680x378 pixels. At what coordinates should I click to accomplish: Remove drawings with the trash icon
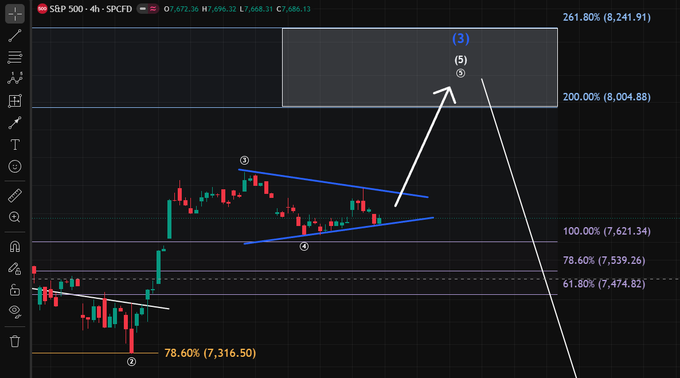coord(15,341)
